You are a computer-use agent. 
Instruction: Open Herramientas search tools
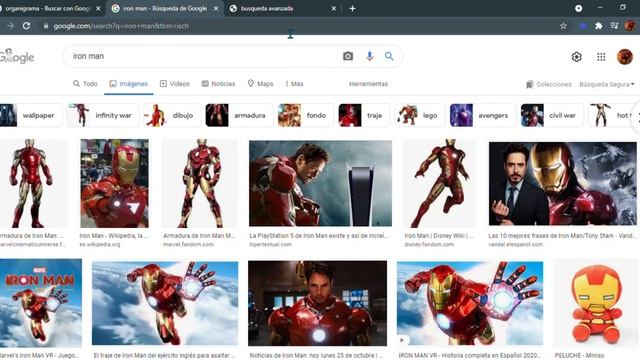pyautogui.click(x=369, y=84)
